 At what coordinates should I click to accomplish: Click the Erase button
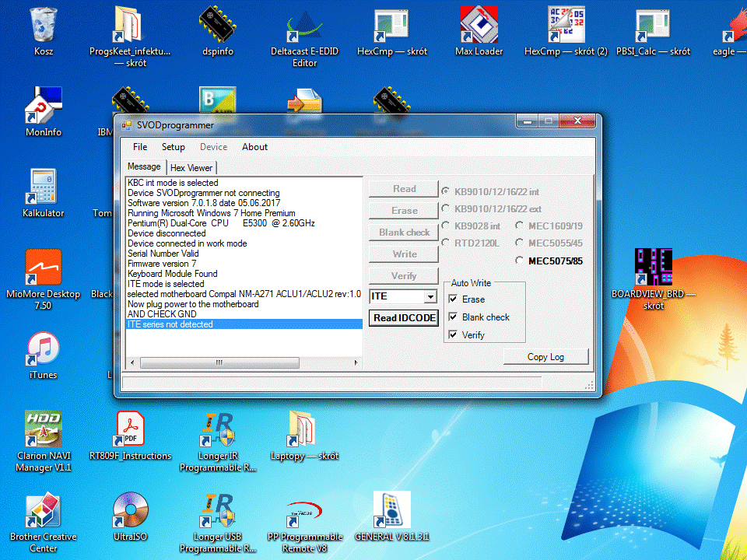[x=404, y=211]
